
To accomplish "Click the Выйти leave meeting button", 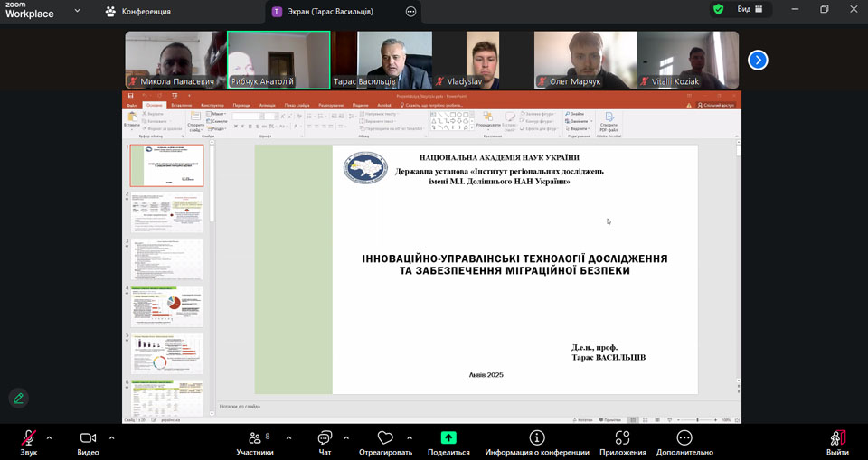I will click(x=836, y=438).
